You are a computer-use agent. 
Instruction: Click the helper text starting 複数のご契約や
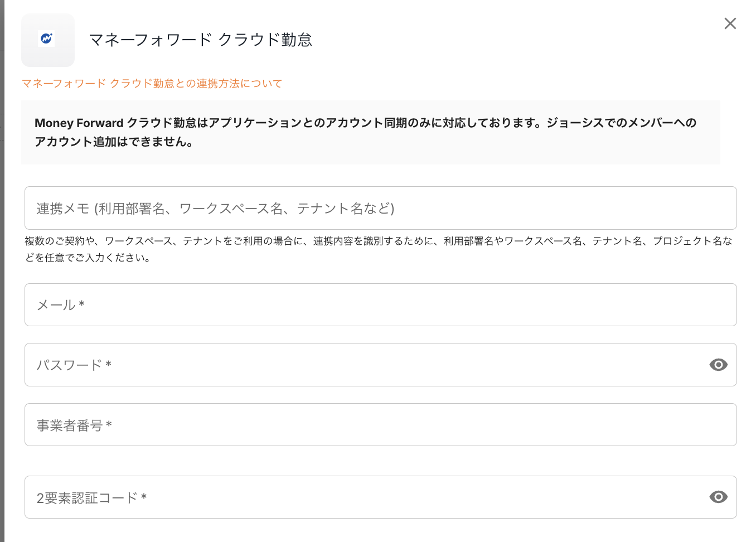(167, 241)
